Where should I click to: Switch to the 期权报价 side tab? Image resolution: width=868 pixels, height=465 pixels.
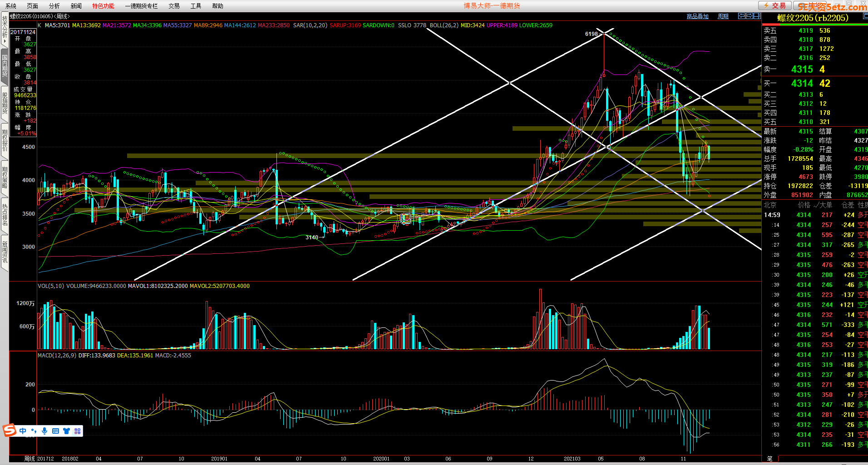click(x=5, y=140)
